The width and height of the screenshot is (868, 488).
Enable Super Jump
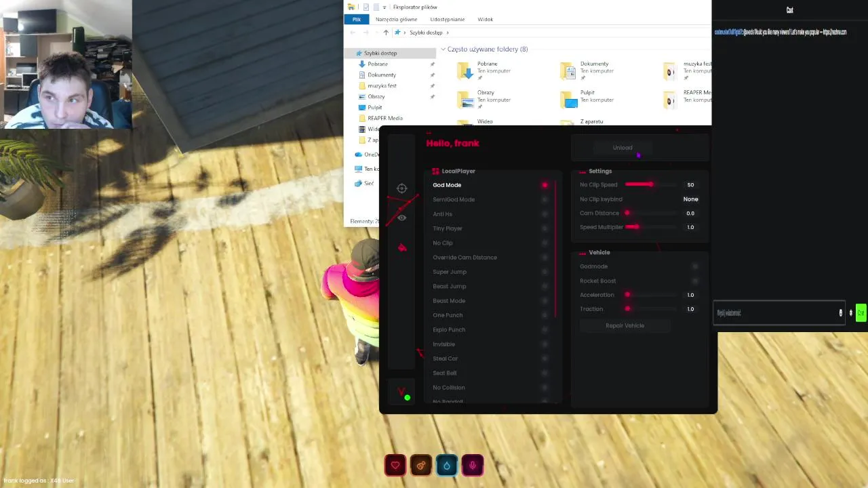(x=545, y=272)
